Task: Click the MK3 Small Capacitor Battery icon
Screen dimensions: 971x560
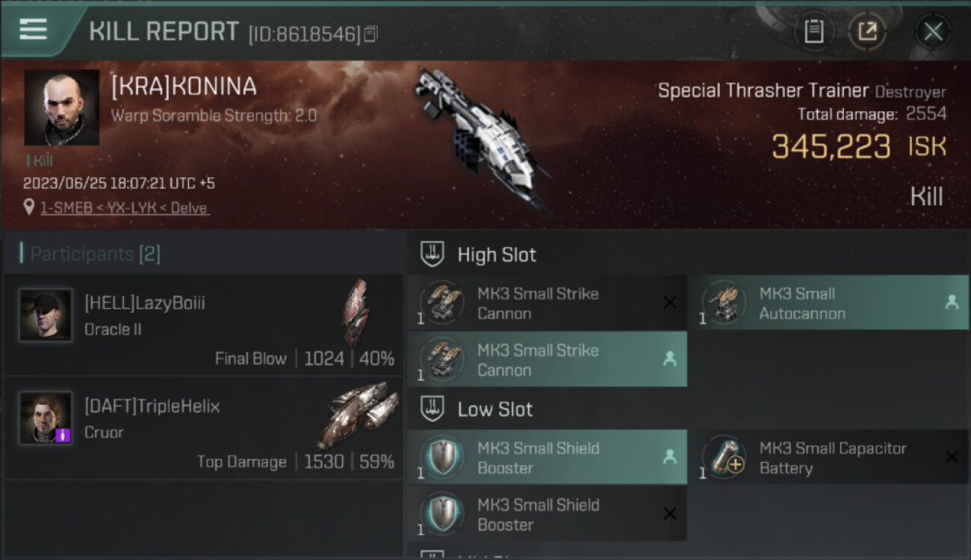Action: [x=725, y=456]
